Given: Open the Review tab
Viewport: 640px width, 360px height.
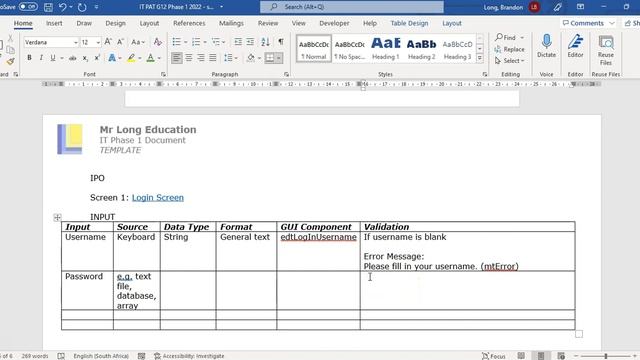Looking at the screenshot, I should pyautogui.click(x=268, y=23).
